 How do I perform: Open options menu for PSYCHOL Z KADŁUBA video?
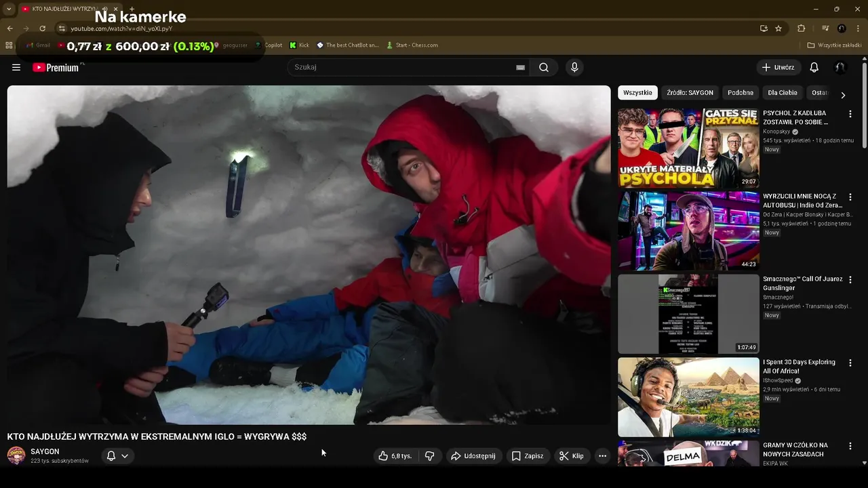pos(850,114)
